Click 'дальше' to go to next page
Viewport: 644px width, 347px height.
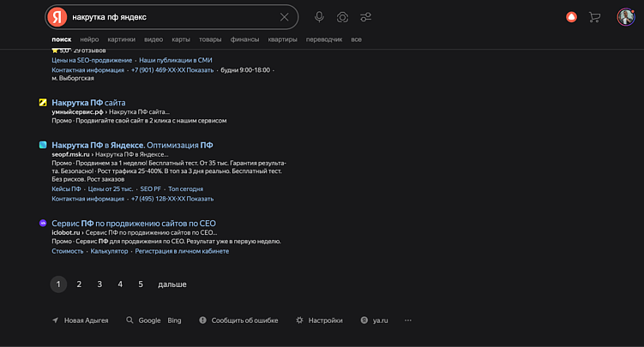coord(172,284)
